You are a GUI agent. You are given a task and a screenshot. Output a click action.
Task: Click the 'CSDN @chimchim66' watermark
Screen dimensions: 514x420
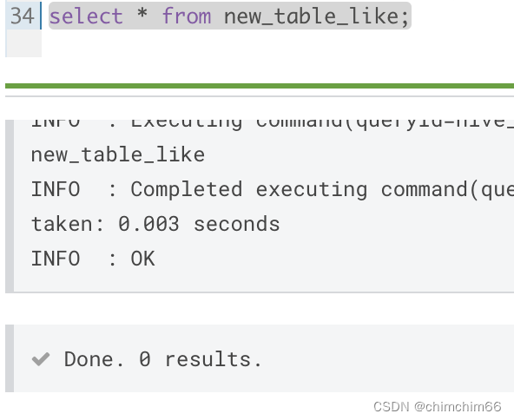pos(438,407)
